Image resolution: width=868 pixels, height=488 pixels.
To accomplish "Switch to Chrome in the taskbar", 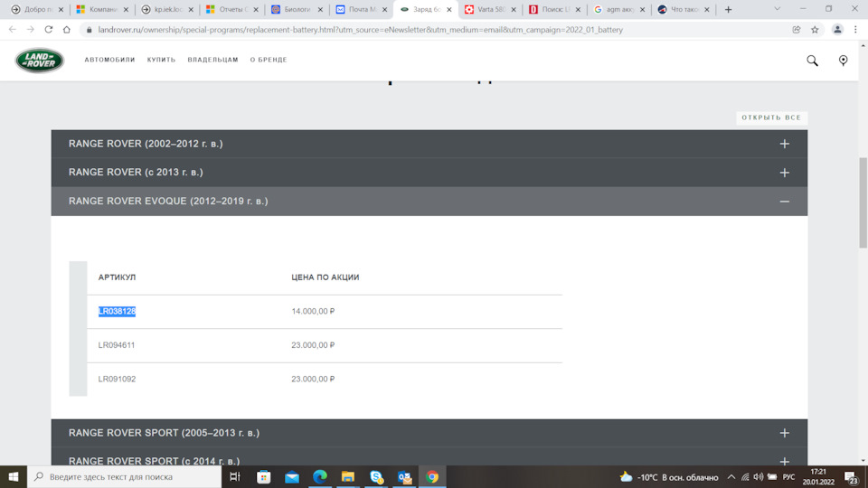I will [x=432, y=476].
